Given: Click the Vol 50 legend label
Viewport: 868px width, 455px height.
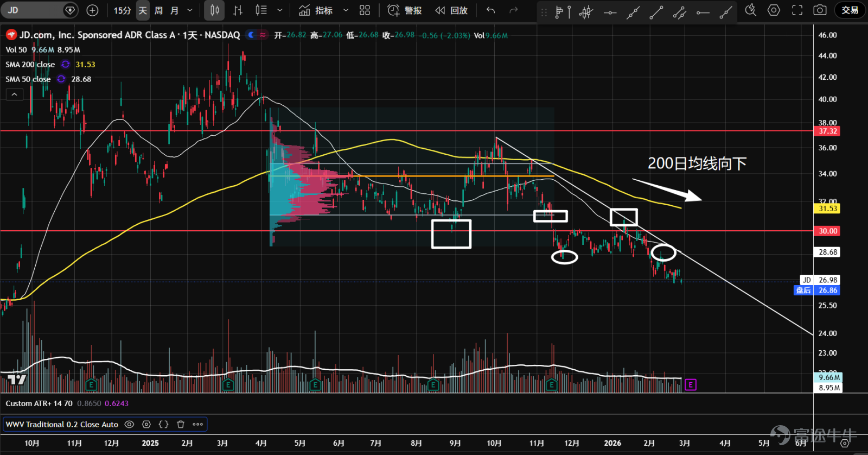Looking at the screenshot, I should click(x=16, y=49).
